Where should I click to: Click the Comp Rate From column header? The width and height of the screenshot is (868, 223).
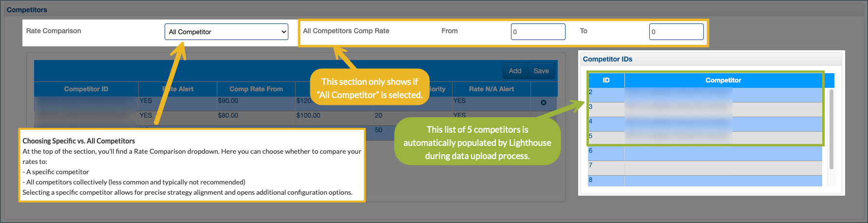[256, 89]
